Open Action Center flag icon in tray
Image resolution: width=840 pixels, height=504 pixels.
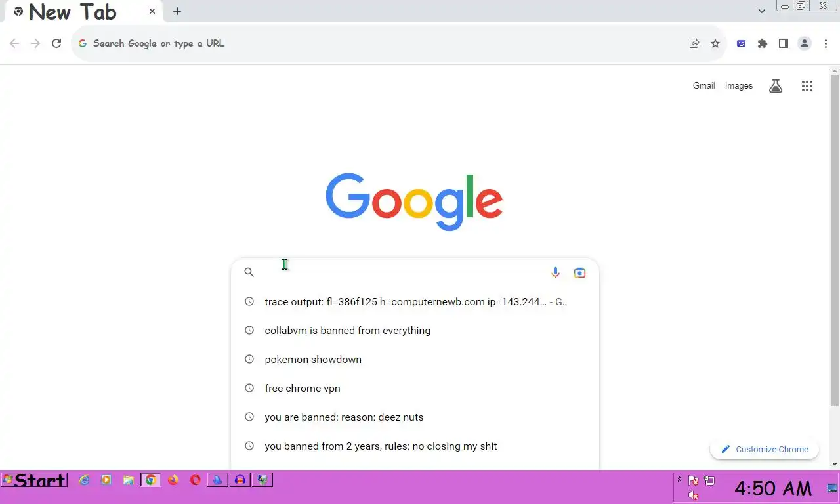click(x=693, y=481)
